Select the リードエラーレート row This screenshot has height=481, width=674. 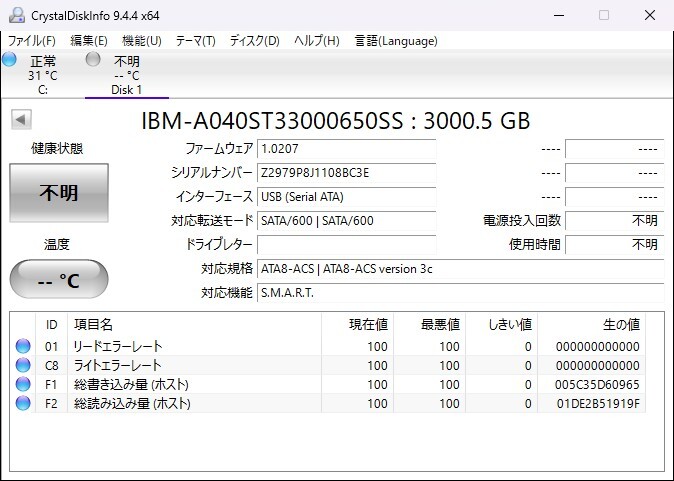click(328, 346)
